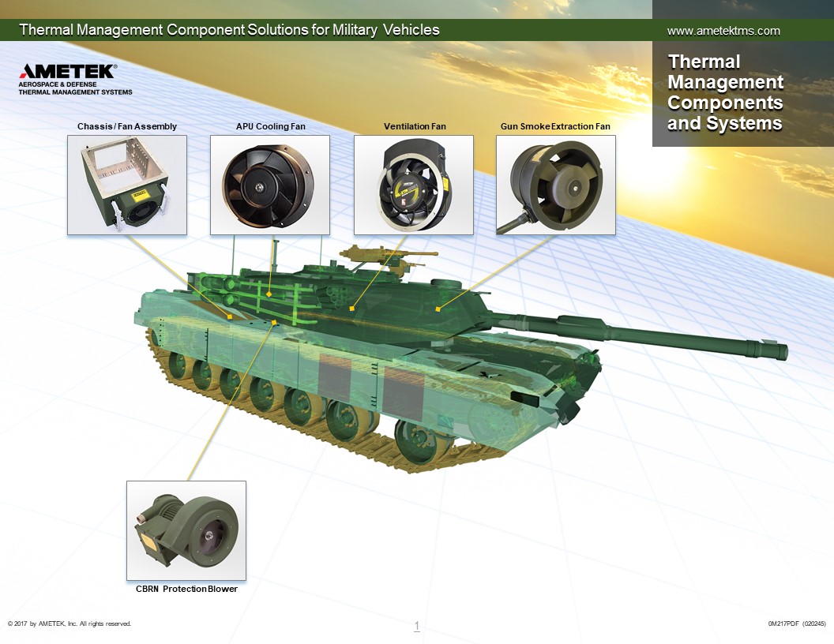This screenshot has height=644, width=834.
Task: Click the APU Cooling Fan photo
Action: (270, 185)
